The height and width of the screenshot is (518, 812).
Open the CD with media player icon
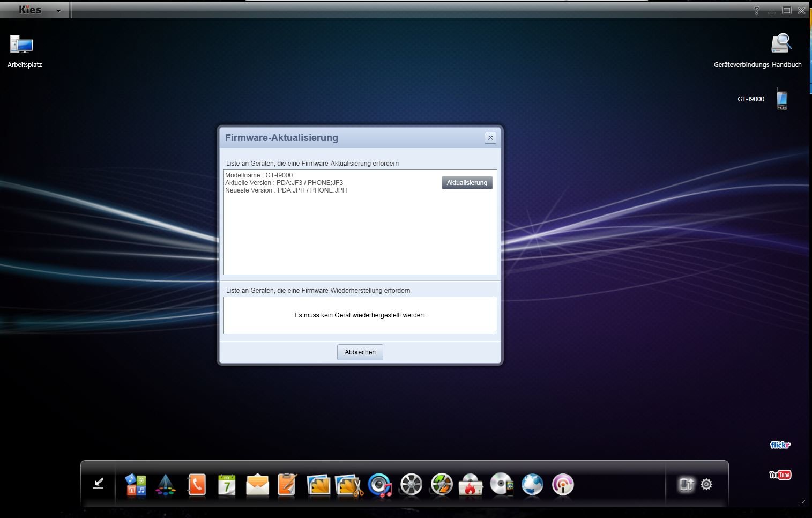[502, 484]
